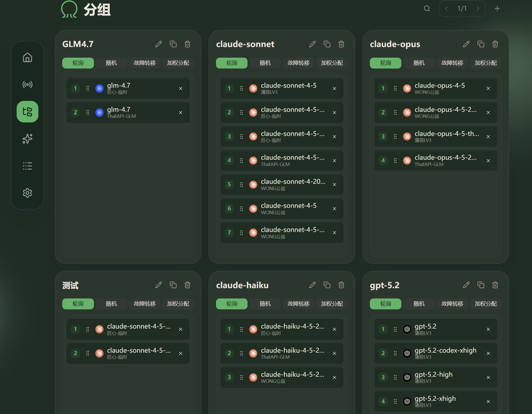The height and width of the screenshot is (414, 532).
Task: Delete the claude-opus group
Action: [x=495, y=44]
